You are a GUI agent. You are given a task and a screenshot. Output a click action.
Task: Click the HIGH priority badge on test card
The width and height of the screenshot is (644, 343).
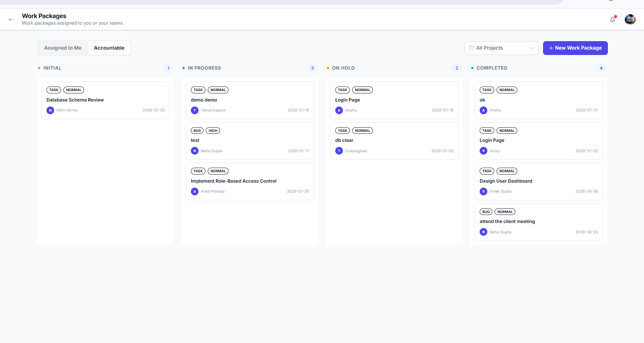(x=213, y=131)
